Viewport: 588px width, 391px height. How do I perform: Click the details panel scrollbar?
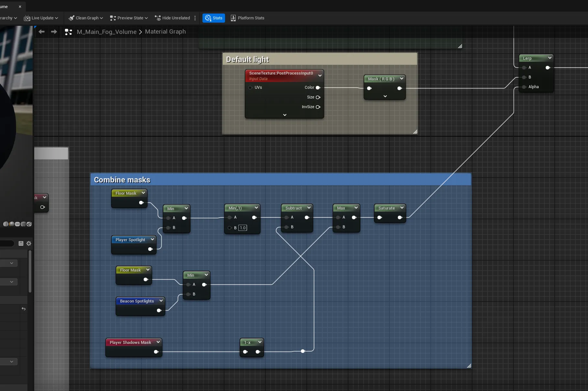(x=30, y=271)
